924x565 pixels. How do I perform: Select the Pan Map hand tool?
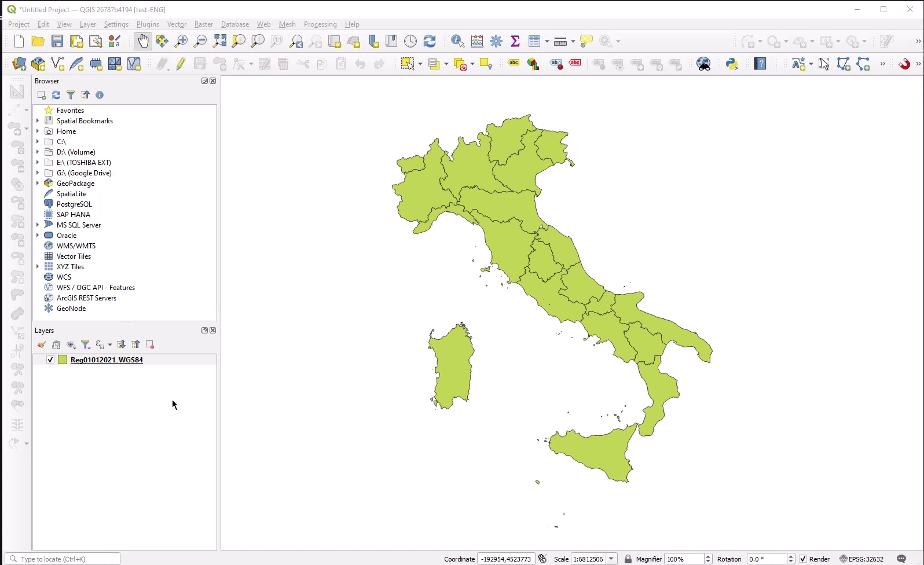click(x=142, y=41)
